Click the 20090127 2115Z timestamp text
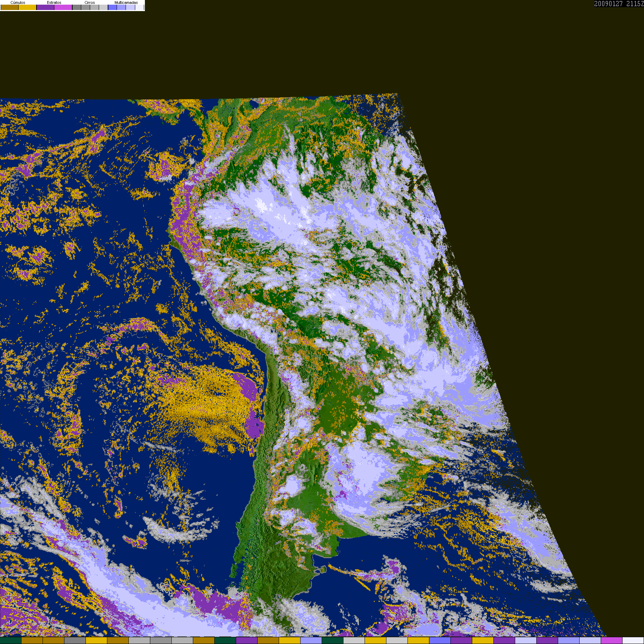Image resolution: width=644 pixels, height=644 pixels. 619,4
